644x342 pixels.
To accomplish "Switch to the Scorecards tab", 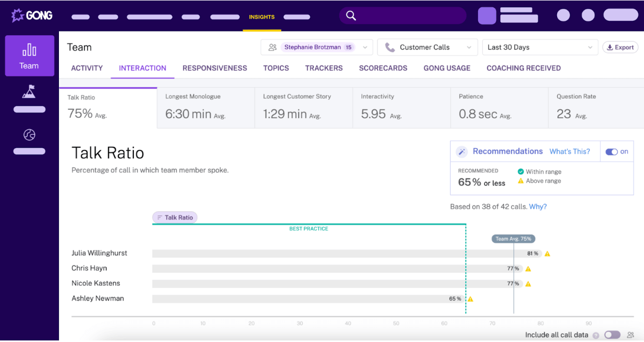I will tap(383, 68).
